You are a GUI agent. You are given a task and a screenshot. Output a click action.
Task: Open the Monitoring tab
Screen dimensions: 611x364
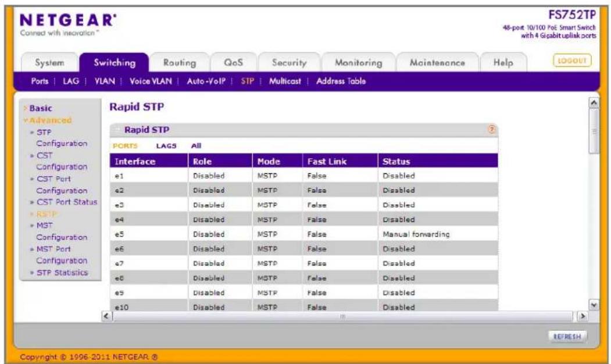359,62
